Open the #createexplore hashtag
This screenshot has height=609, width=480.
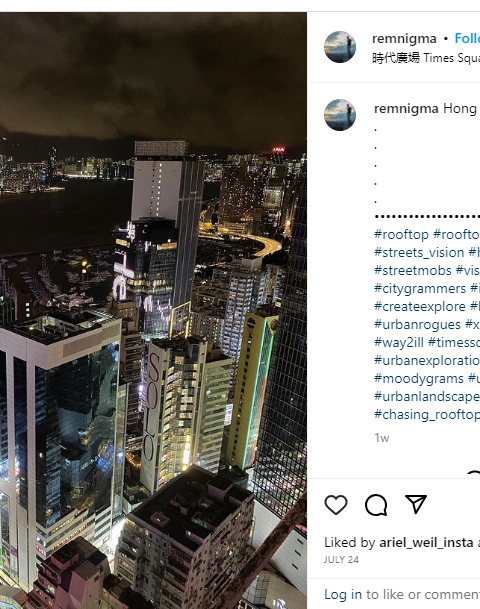[420, 306]
